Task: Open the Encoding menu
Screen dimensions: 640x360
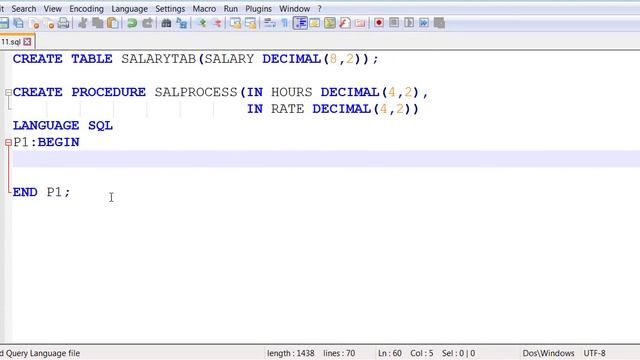Action: point(86,9)
